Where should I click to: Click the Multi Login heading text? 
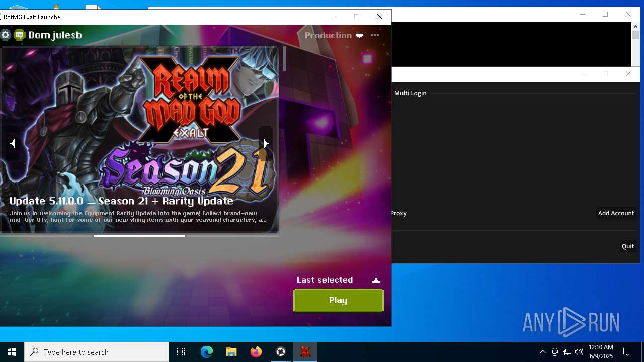(x=410, y=93)
